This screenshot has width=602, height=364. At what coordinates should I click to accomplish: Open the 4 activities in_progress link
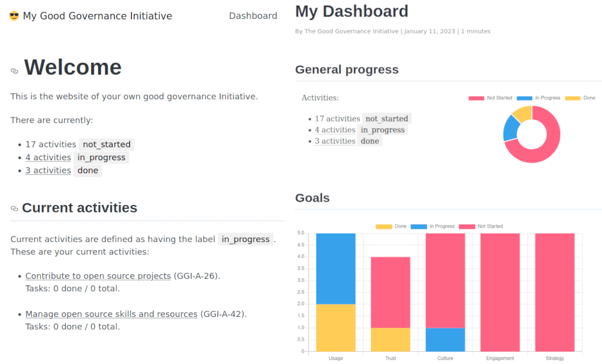(48, 157)
